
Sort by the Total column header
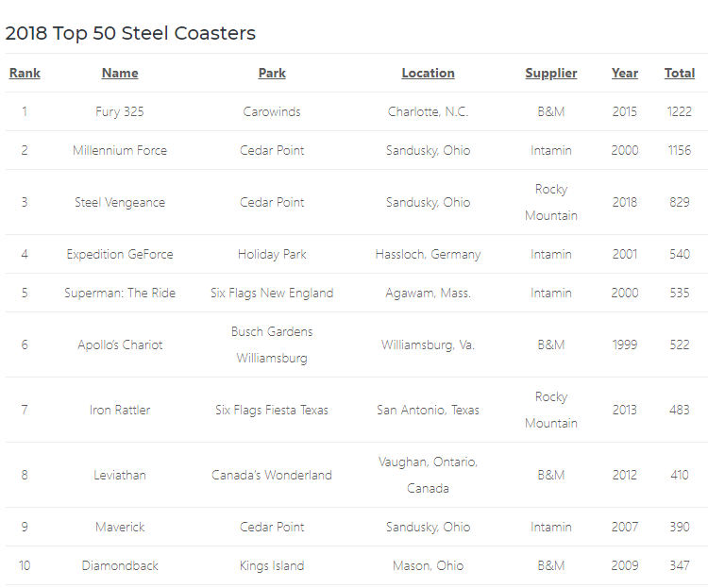point(679,74)
